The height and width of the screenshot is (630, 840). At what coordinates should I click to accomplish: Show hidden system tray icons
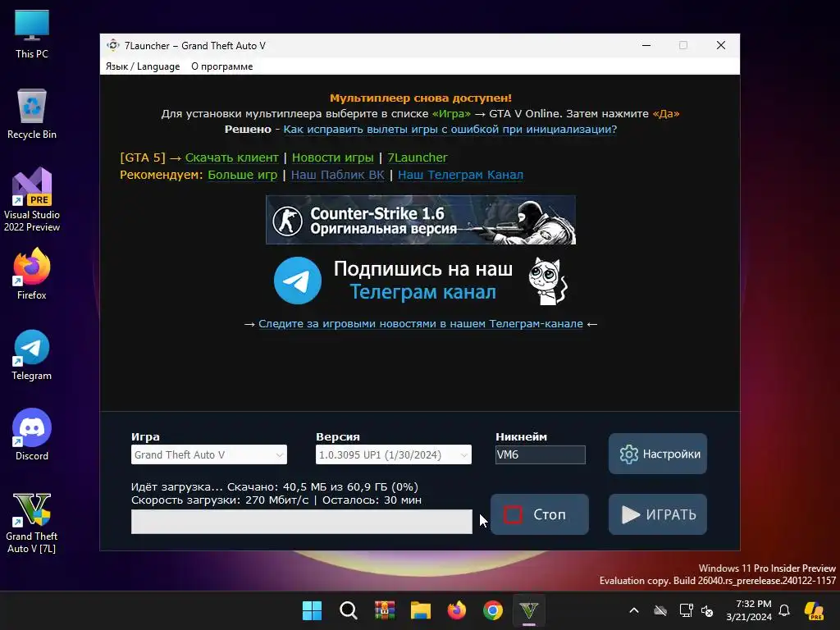pyautogui.click(x=634, y=610)
